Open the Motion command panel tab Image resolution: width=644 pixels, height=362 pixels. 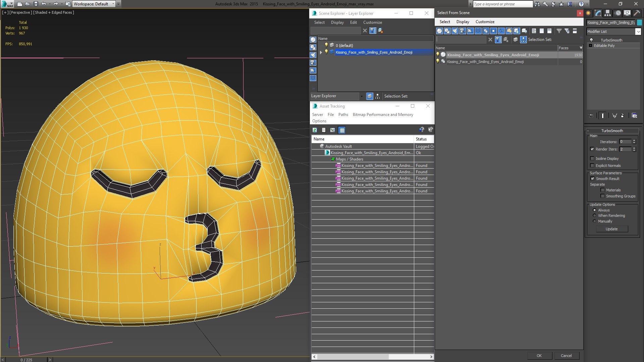coord(618,13)
